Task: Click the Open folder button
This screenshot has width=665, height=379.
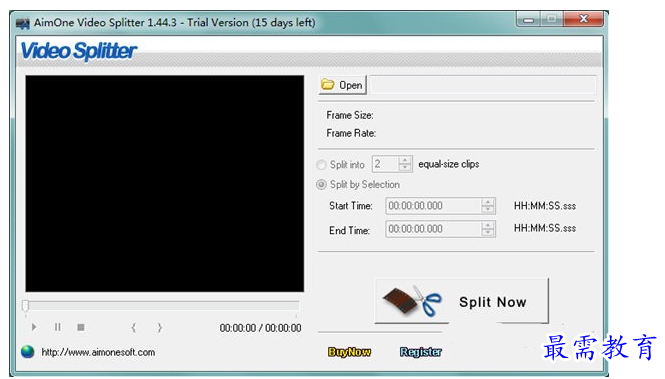Action: pyautogui.click(x=342, y=85)
